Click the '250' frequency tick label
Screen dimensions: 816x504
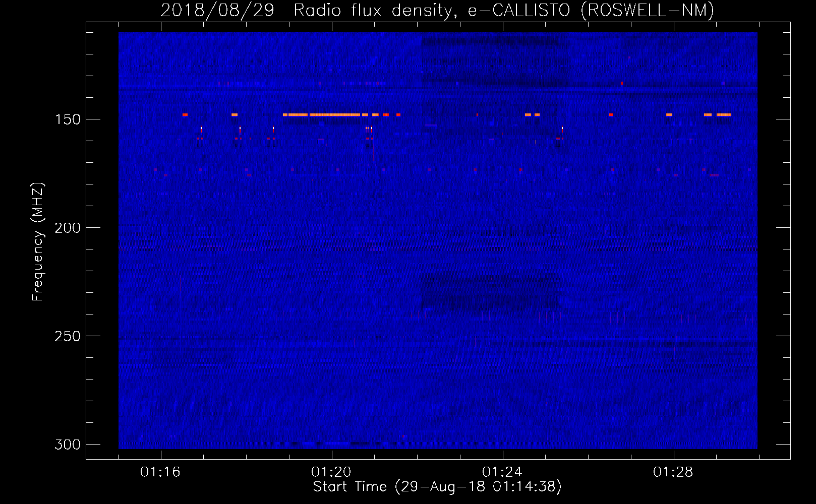pos(68,336)
